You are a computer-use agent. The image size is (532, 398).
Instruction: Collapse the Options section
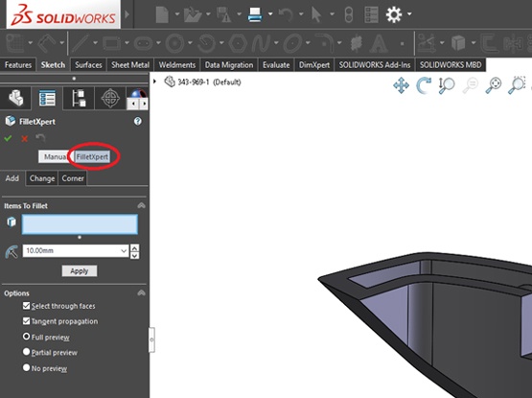pyautogui.click(x=141, y=293)
